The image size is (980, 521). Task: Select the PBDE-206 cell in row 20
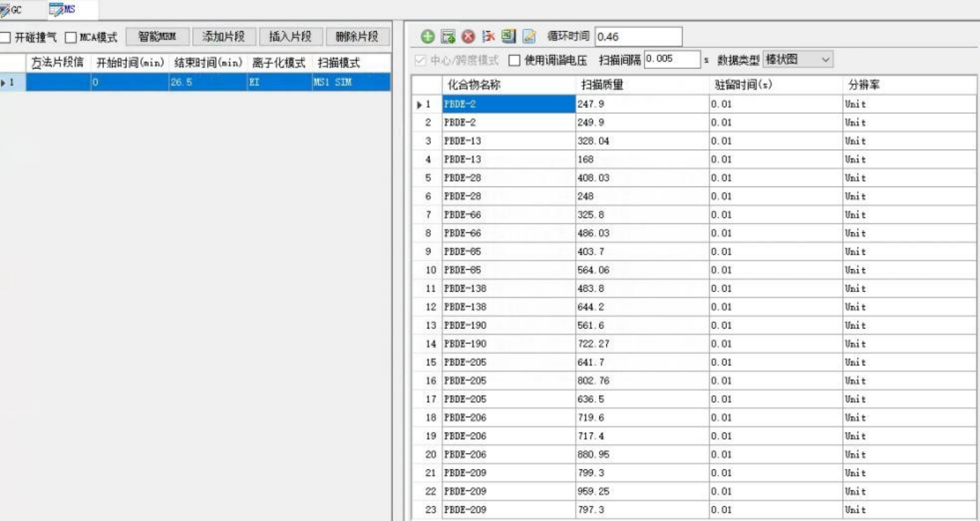[x=508, y=455]
